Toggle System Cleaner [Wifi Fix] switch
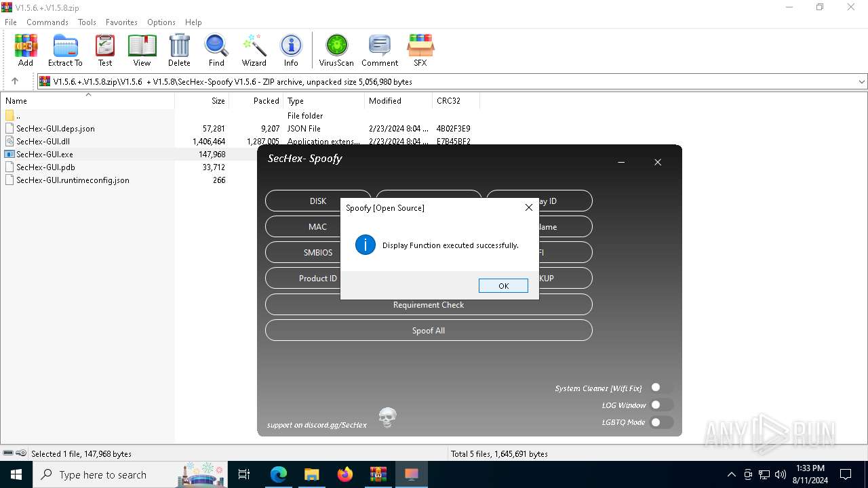Image resolution: width=868 pixels, height=488 pixels. click(x=661, y=388)
